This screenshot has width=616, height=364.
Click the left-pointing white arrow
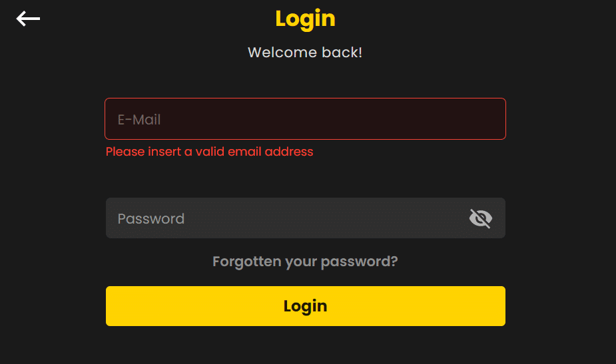[28, 19]
